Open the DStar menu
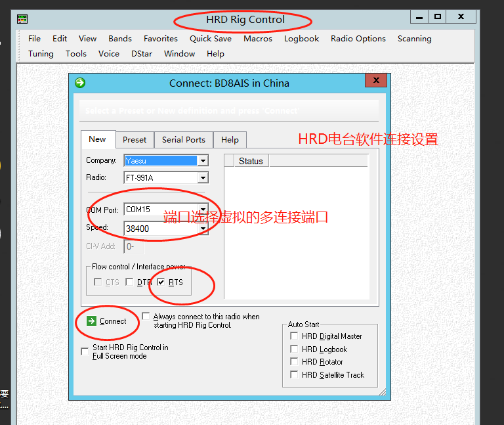The image size is (504, 425). (142, 54)
